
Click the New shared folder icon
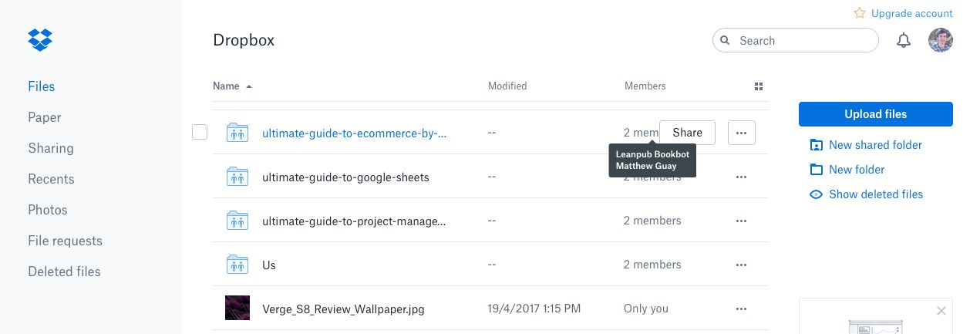(817, 145)
